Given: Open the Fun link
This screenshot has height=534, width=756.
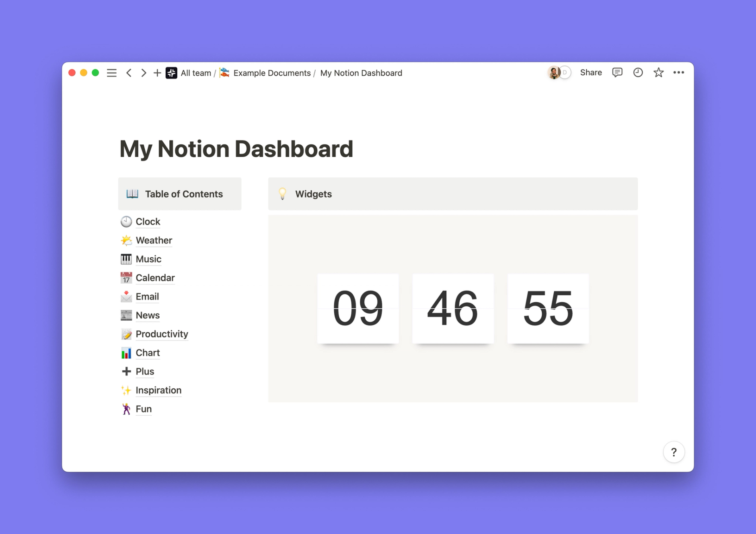Looking at the screenshot, I should coord(144,409).
